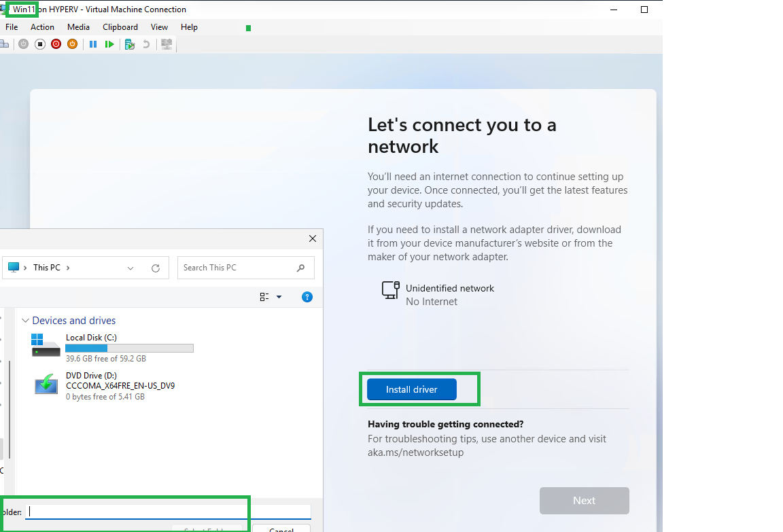The width and height of the screenshot is (783, 532).
Task: Click the greyed Next button
Action: 585,501
